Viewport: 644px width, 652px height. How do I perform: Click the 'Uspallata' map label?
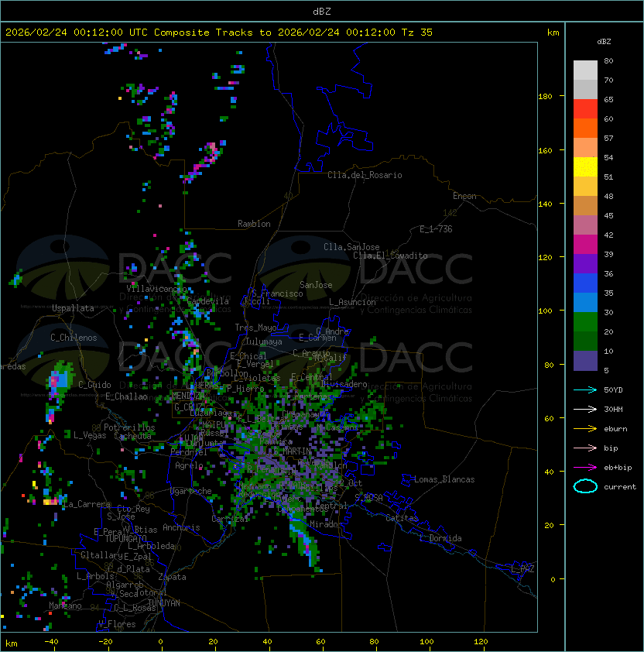coord(73,308)
